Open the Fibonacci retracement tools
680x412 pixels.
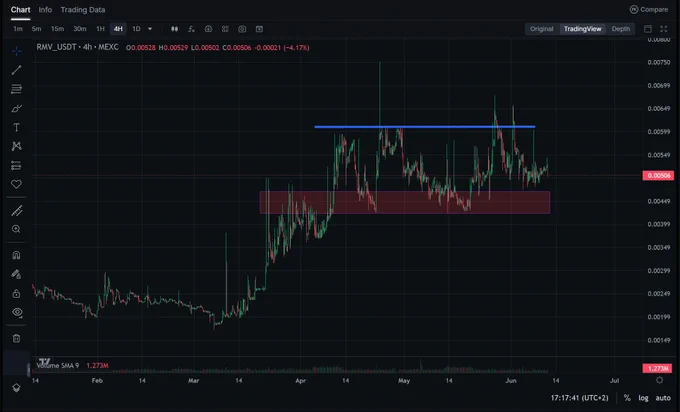(x=16, y=89)
